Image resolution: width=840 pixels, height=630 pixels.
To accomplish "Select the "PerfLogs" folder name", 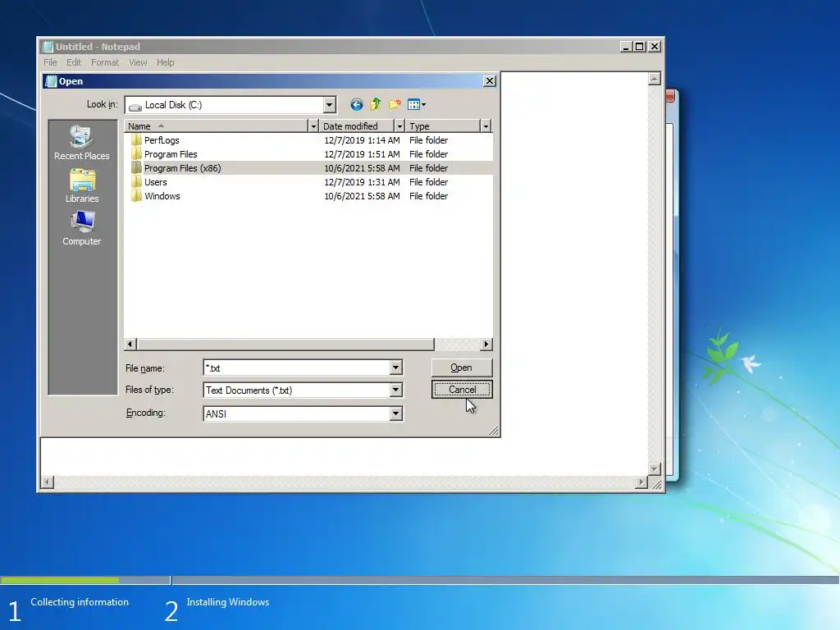I will tap(162, 140).
